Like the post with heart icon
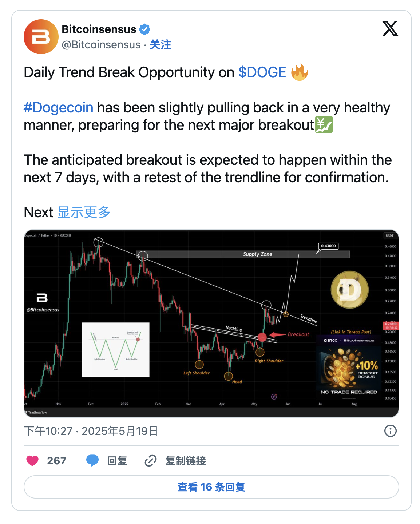 [32, 461]
